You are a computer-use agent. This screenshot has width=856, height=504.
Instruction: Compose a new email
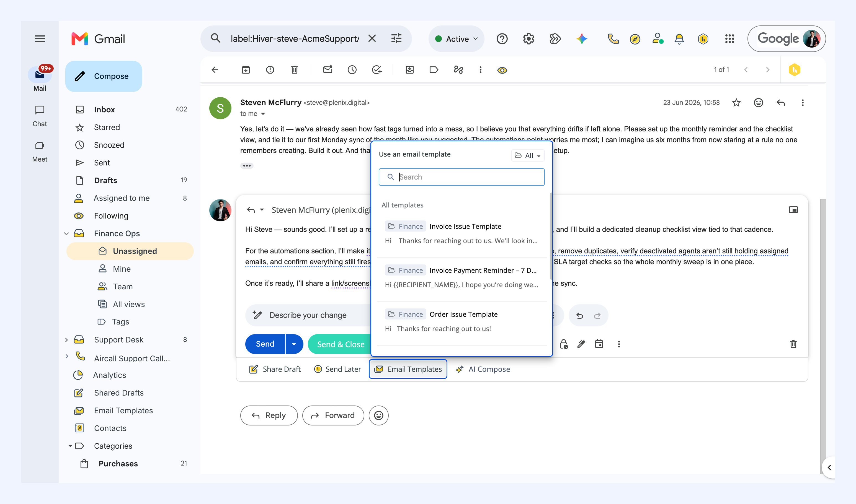click(104, 76)
